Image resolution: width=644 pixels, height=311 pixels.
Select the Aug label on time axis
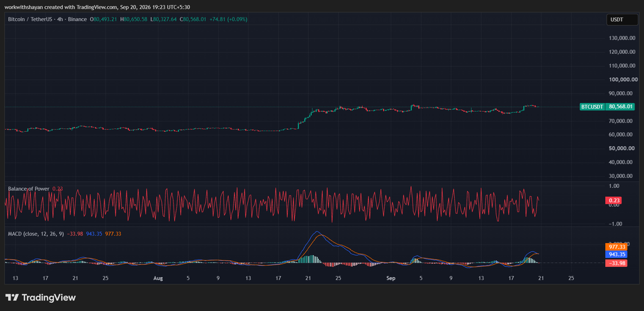tap(158, 278)
